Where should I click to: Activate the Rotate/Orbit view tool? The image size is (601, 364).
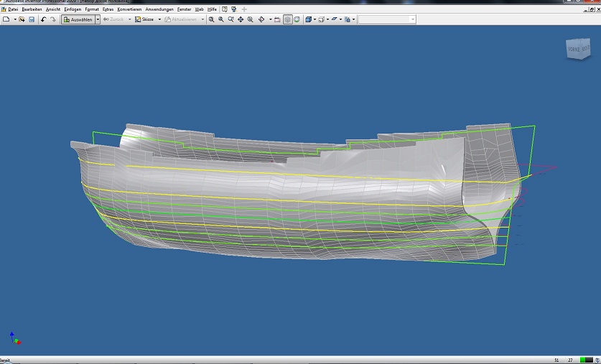(261, 19)
